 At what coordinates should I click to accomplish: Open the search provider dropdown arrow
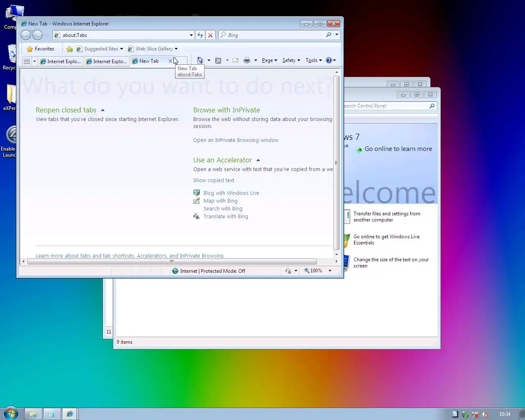click(337, 35)
